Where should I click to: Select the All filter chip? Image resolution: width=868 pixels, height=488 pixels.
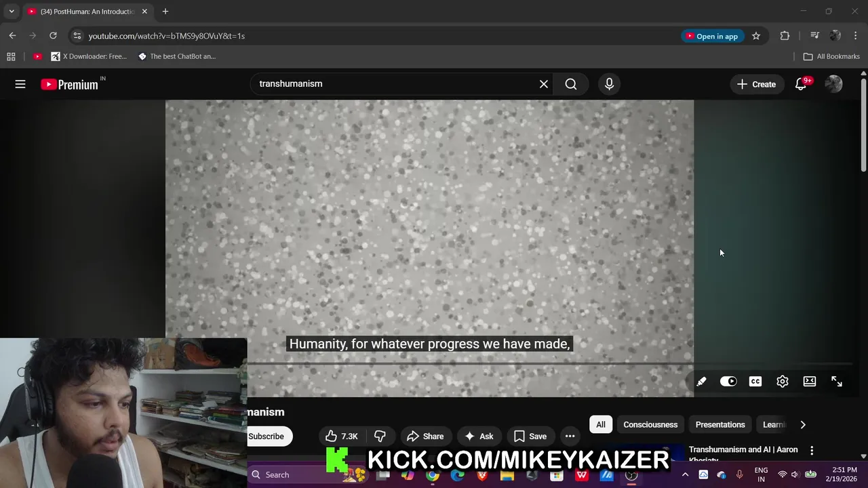tap(601, 425)
